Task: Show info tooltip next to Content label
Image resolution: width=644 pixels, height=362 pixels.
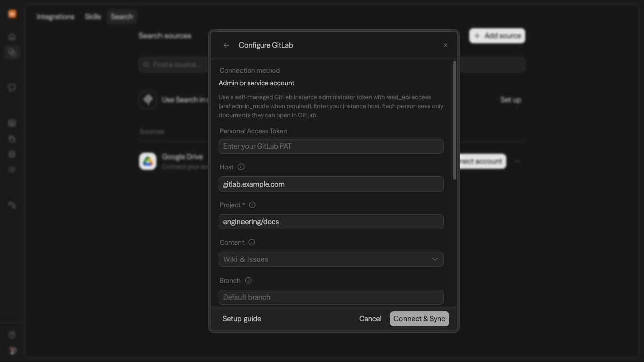Action: click(252, 242)
